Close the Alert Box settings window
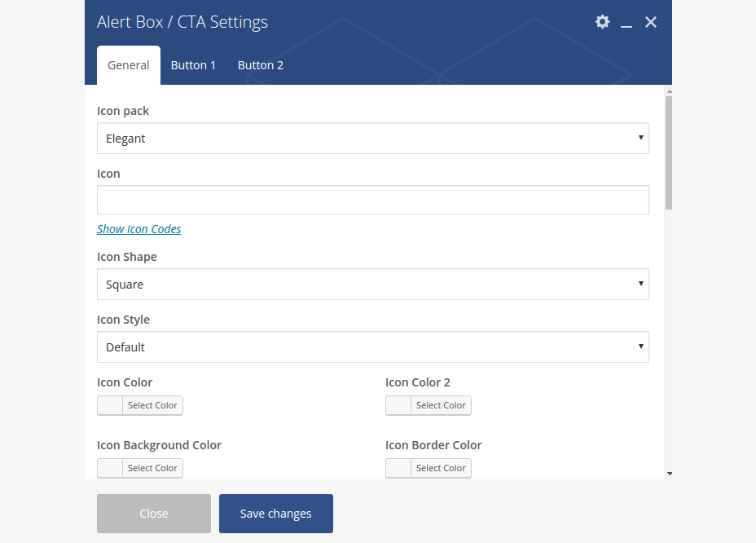756x543 pixels. tap(650, 22)
